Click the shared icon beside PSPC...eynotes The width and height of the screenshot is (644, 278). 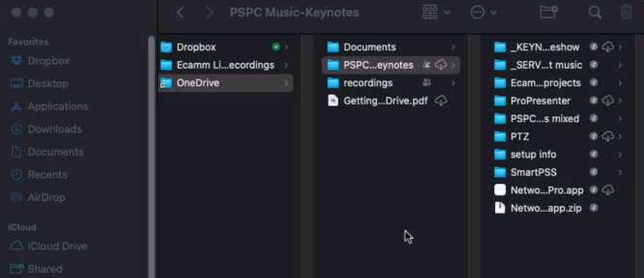click(x=427, y=65)
